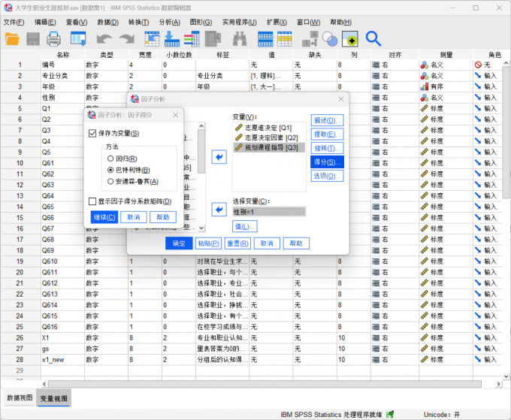This screenshot has width=511, height=420.
Task: Click the selection variable field 性别=1
Action: click(x=269, y=212)
